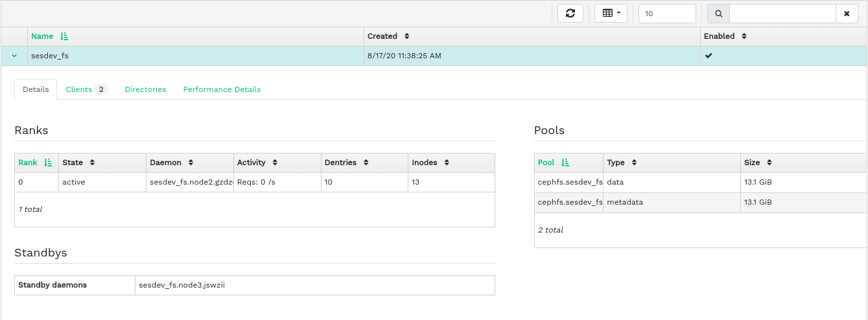Click into the table search input

[782, 14]
